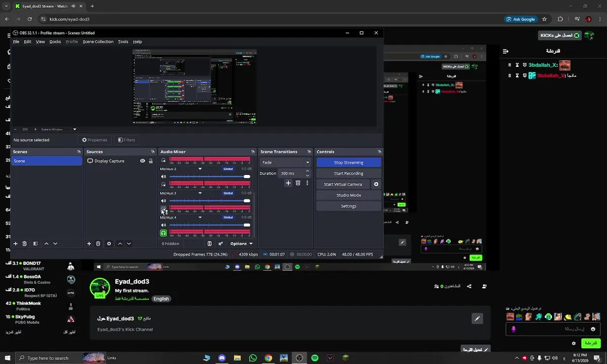
Task: Delete selected source via trash icon
Action: 98,244
